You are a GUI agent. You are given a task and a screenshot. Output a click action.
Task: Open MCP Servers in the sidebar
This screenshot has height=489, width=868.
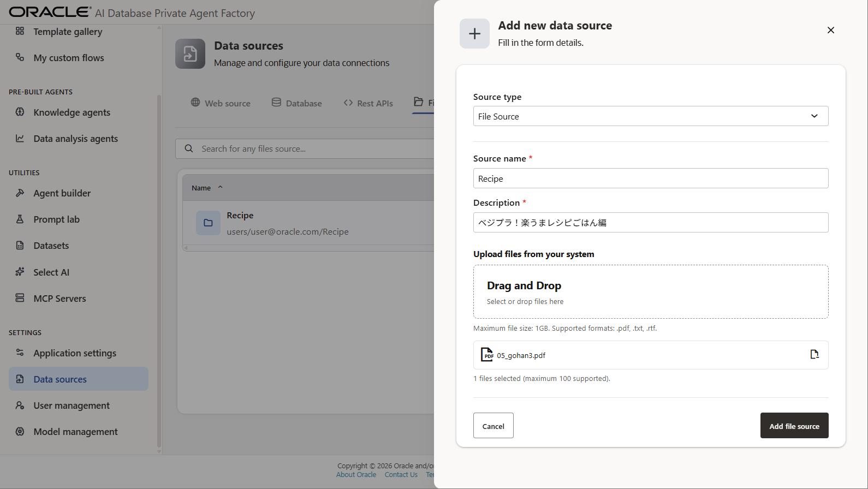click(60, 299)
